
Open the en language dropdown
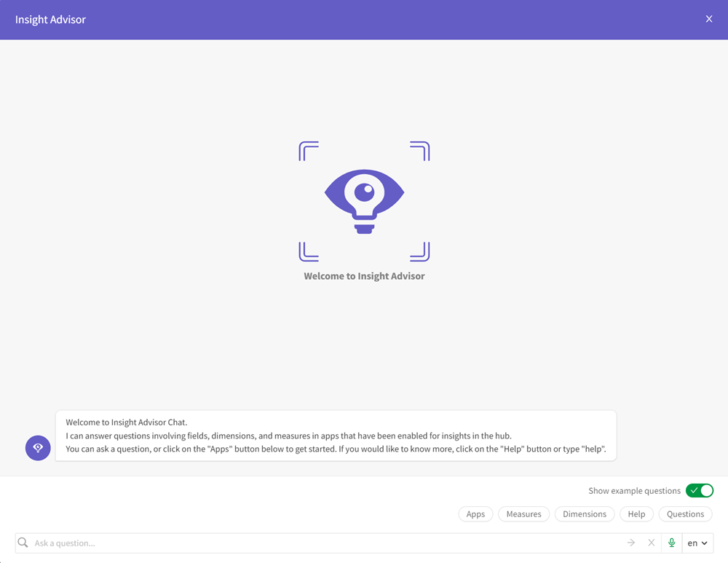tap(697, 543)
